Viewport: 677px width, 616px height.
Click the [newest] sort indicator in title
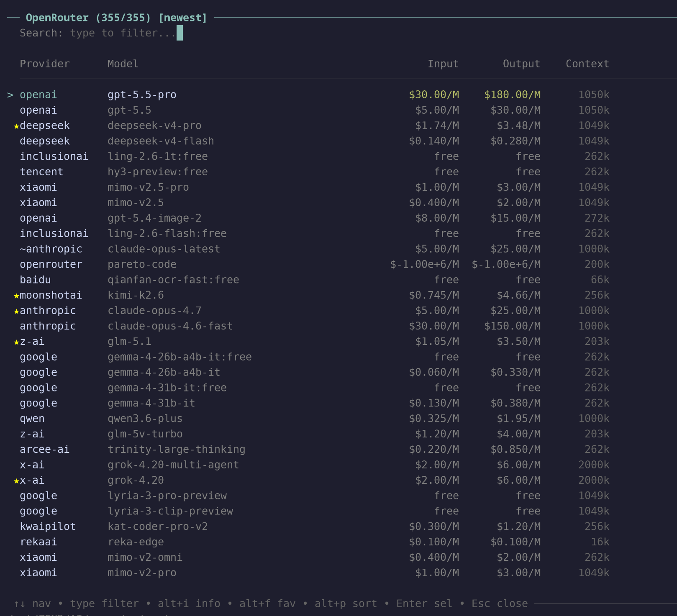pos(183,18)
